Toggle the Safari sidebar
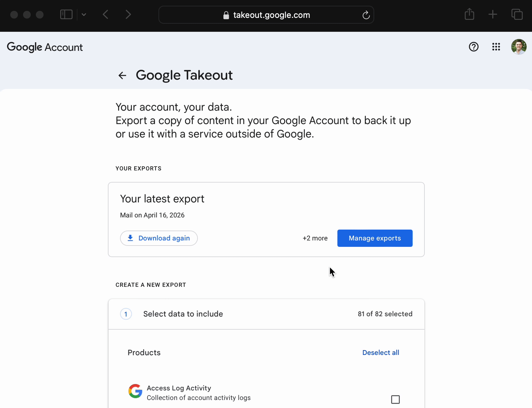 click(66, 14)
